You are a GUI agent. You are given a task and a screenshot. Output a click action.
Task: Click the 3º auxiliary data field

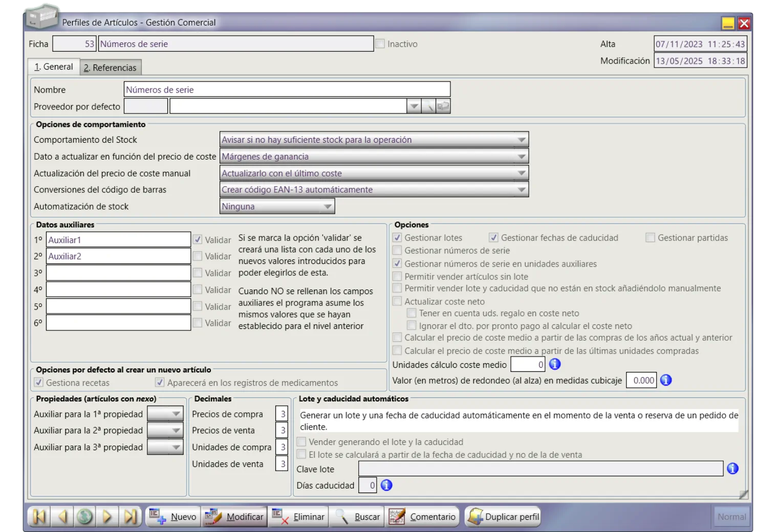click(119, 273)
